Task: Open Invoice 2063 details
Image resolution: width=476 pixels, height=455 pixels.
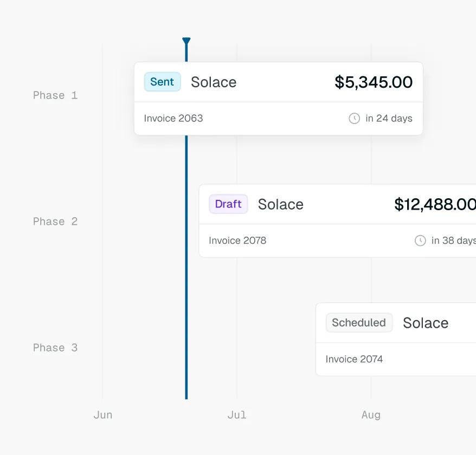Action: pos(173,118)
